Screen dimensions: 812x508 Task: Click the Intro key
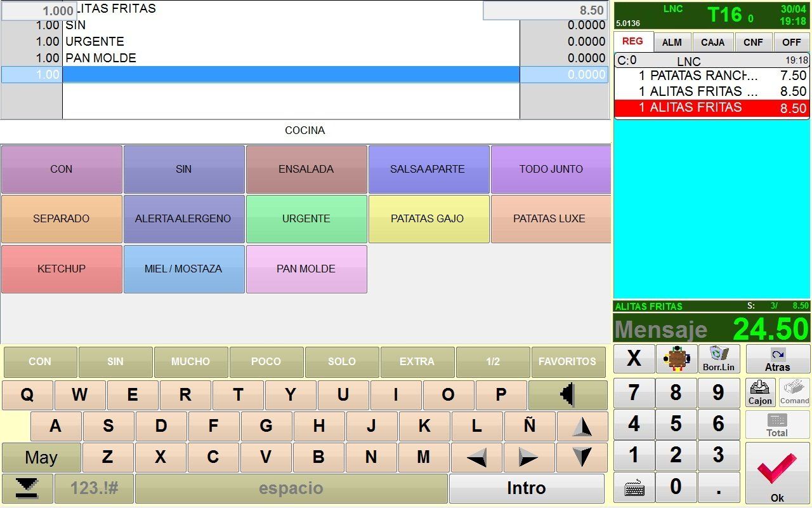coord(527,488)
